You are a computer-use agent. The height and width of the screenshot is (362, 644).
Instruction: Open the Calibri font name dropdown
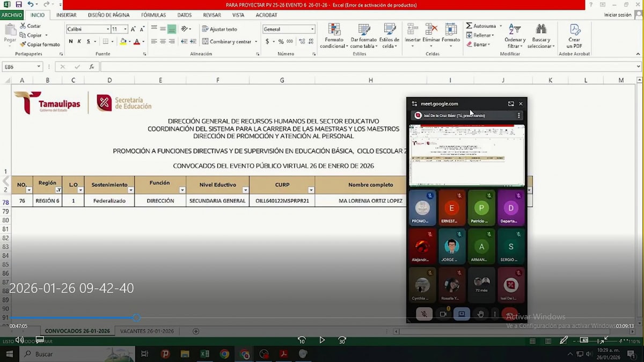click(107, 29)
